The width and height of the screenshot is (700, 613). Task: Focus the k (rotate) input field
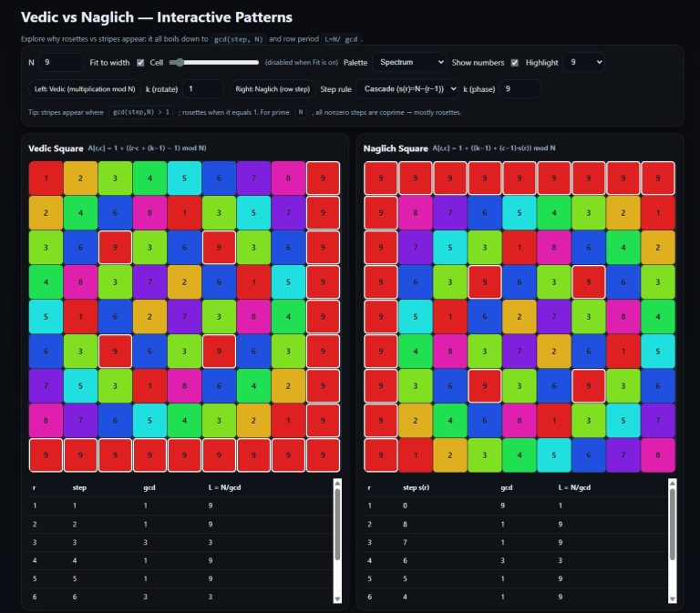(202, 88)
